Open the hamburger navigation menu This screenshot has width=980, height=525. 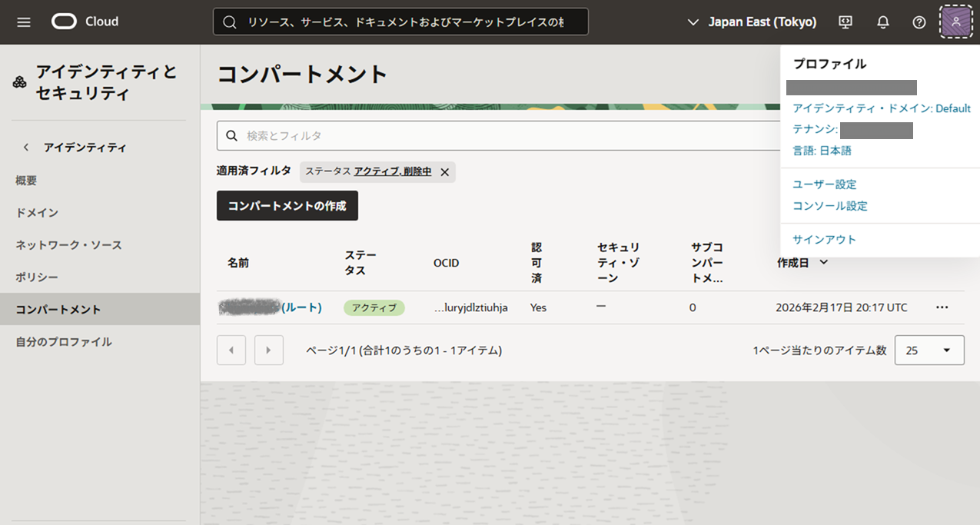pyautogui.click(x=24, y=22)
